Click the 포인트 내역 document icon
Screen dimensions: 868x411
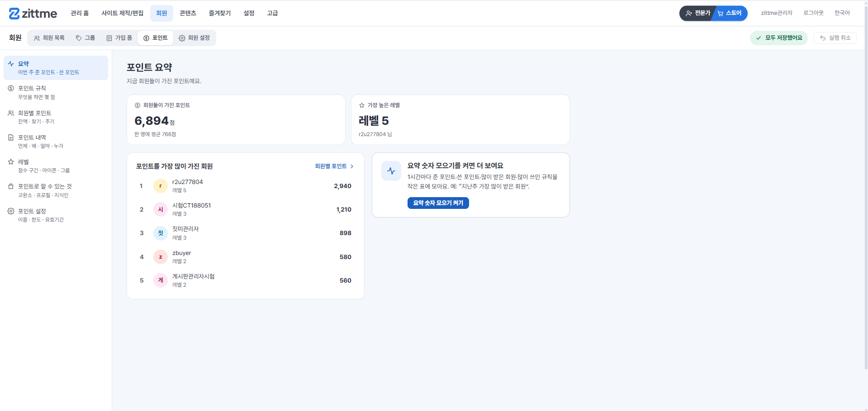tap(11, 137)
